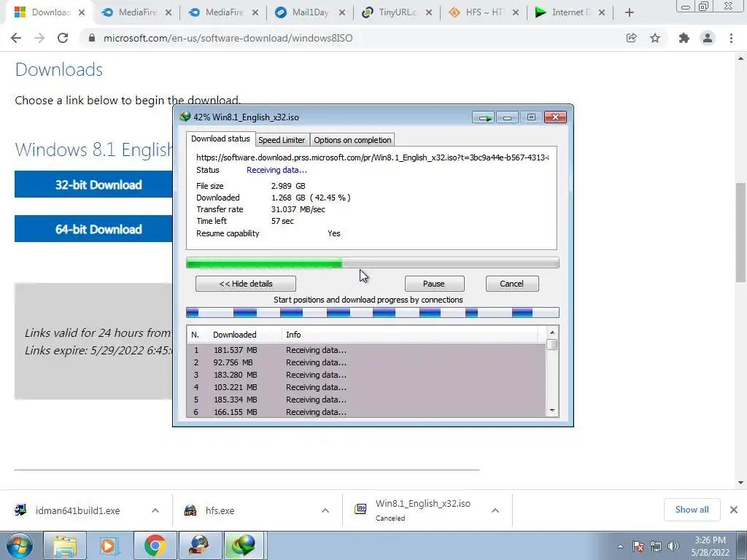This screenshot has height=560, width=747.
Task: Open File Explorer from taskbar
Action: point(65,545)
